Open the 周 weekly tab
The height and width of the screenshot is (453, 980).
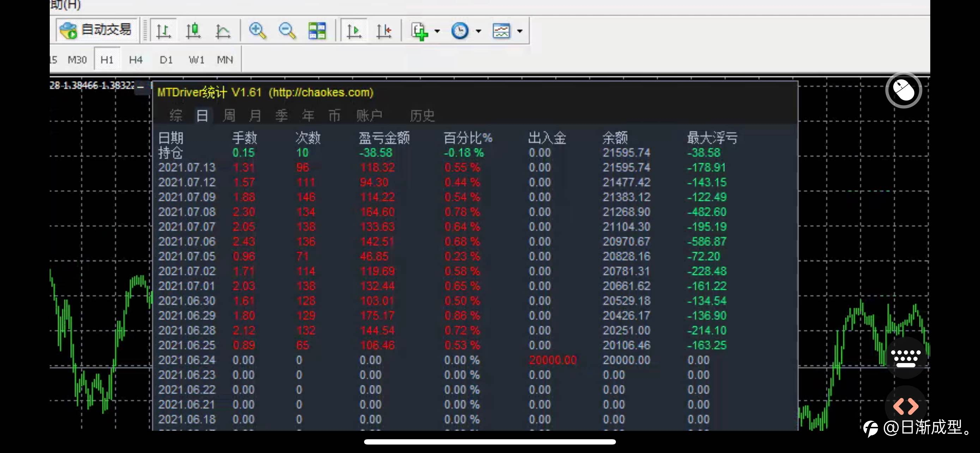click(229, 116)
